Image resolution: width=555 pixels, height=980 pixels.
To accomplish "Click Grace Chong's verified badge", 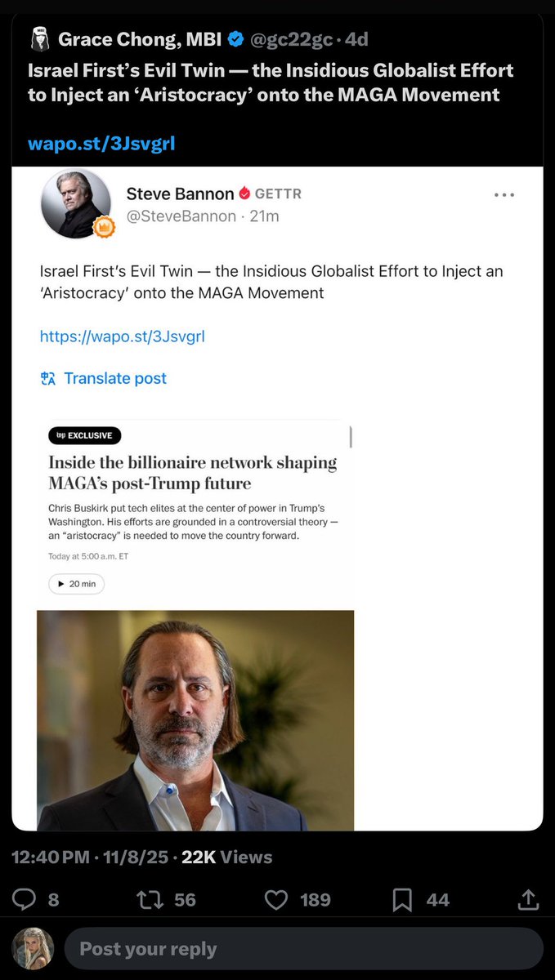I will (x=235, y=38).
